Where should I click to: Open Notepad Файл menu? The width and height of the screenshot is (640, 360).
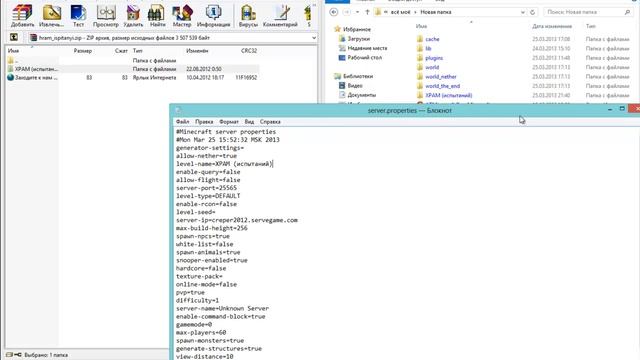[x=182, y=122]
